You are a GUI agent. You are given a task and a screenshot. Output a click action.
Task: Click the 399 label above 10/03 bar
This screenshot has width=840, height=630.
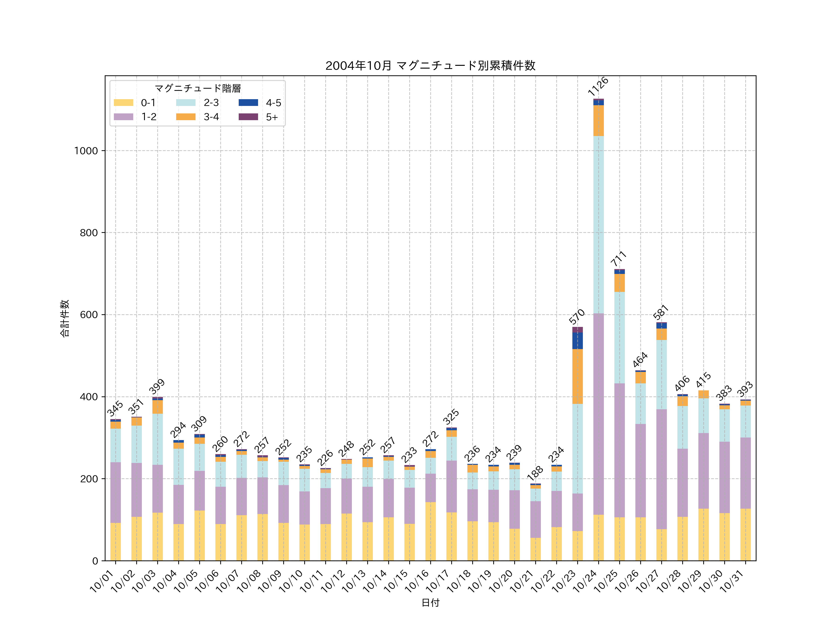pyautogui.click(x=157, y=387)
